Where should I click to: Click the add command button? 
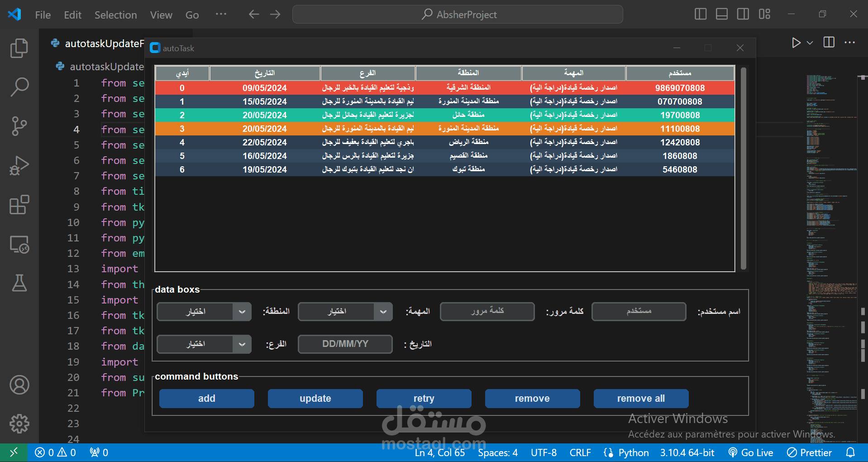pyautogui.click(x=206, y=398)
